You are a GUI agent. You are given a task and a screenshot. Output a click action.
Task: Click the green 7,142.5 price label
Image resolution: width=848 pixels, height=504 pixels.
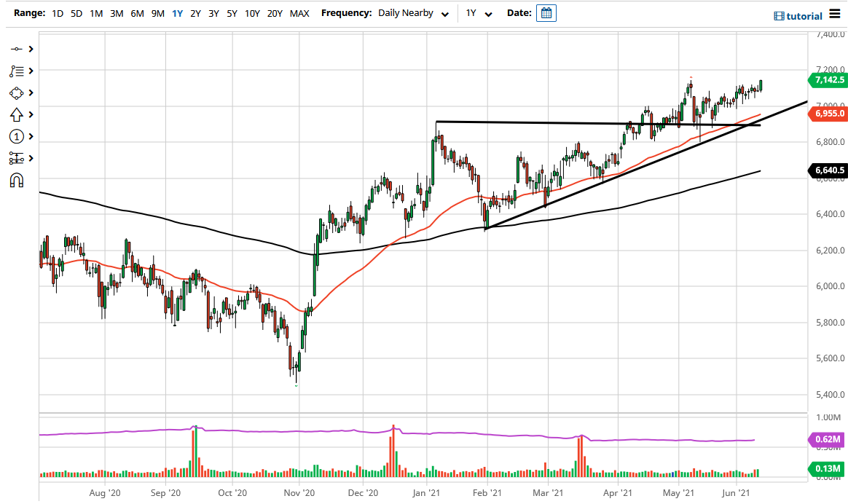[828, 81]
